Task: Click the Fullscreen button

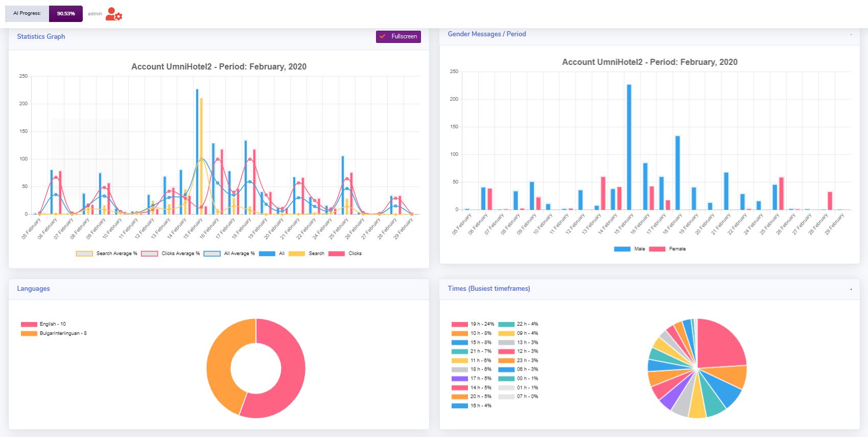Action: click(x=398, y=36)
